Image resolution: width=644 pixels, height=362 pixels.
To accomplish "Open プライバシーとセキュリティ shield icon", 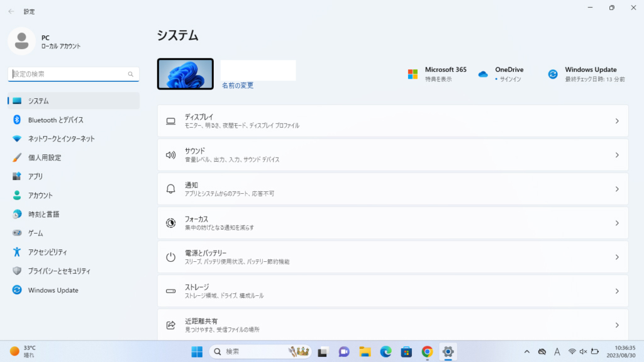I will (x=17, y=271).
